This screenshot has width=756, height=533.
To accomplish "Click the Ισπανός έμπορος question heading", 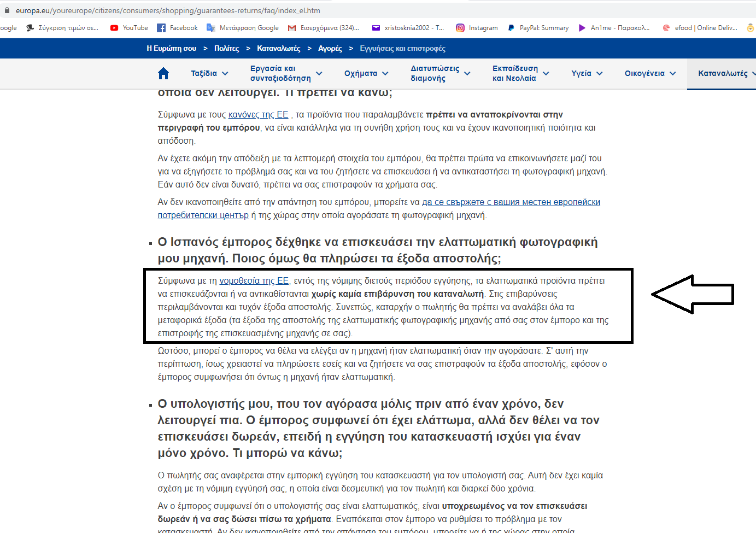I will click(378, 250).
